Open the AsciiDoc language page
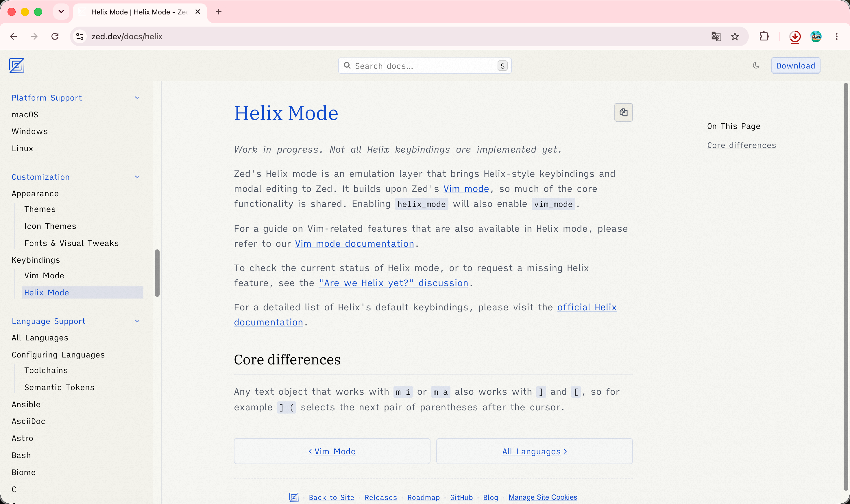Image resolution: width=850 pixels, height=504 pixels. point(28,421)
